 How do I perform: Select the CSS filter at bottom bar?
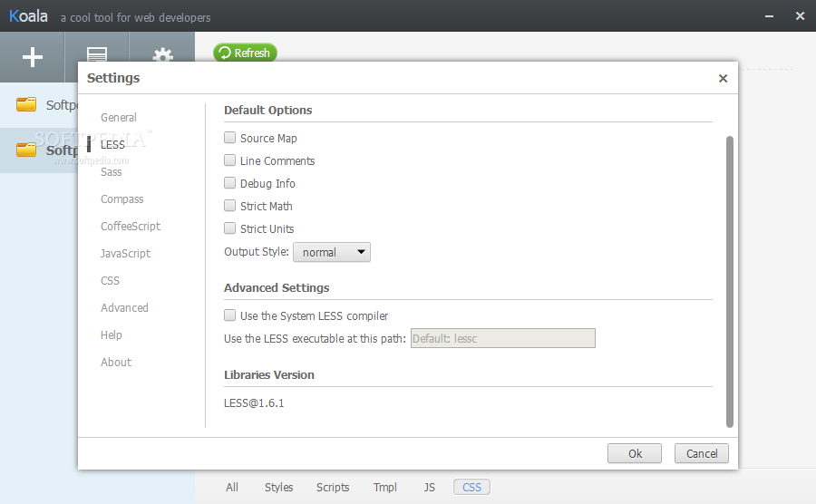pyautogui.click(x=471, y=488)
